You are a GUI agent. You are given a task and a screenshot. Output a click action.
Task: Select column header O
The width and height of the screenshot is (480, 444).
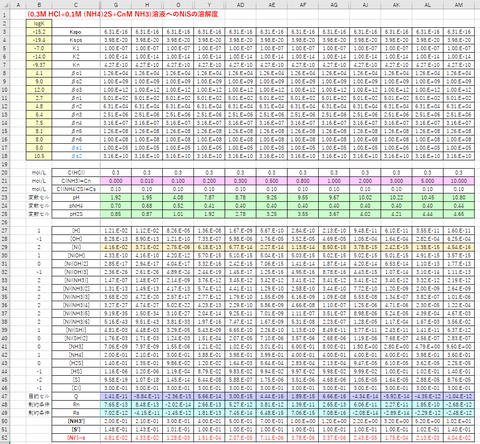pos(178,5)
